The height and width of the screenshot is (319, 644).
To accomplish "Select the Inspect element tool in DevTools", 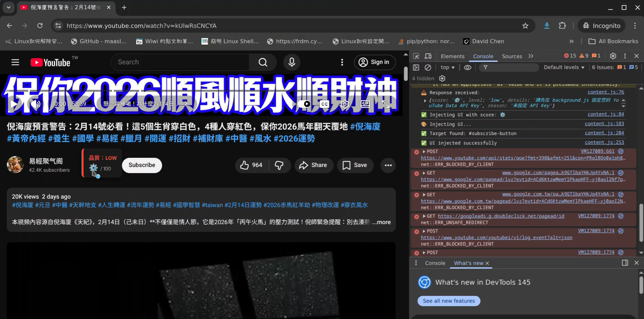I will [x=416, y=56].
